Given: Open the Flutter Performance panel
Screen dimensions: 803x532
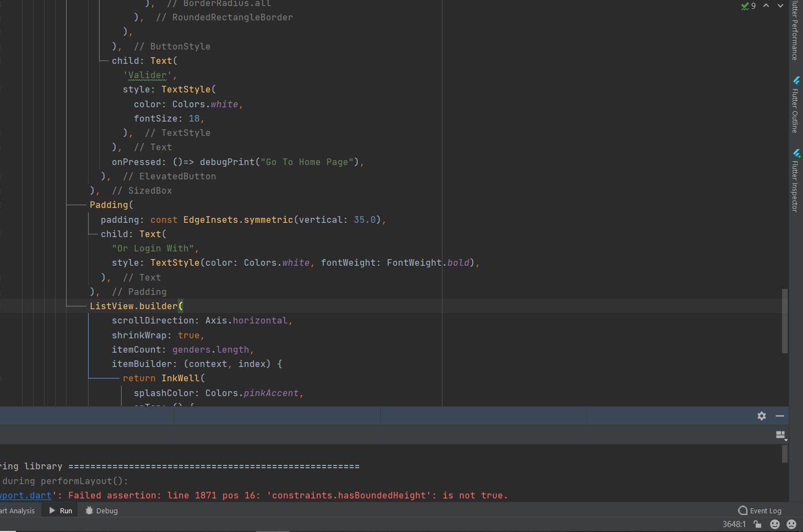Looking at the screenshot, I should (794, 30).
